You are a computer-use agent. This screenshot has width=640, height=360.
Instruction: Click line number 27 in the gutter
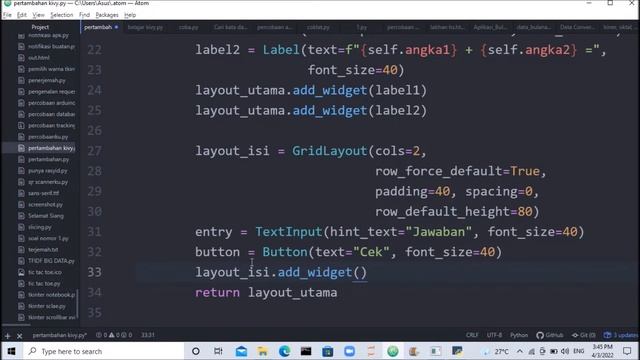tap(94, 151)
